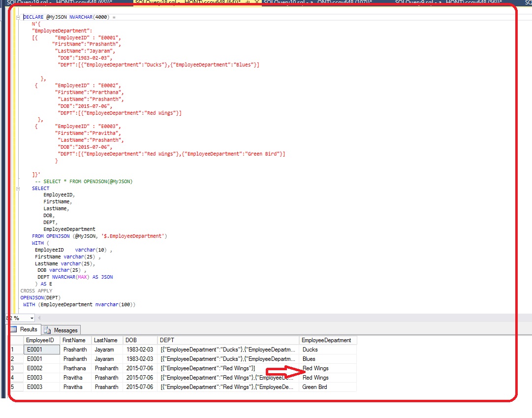Viewport: 532px width, 418px height.
Task: Select row 5 header in results grid
Action: 16,387
